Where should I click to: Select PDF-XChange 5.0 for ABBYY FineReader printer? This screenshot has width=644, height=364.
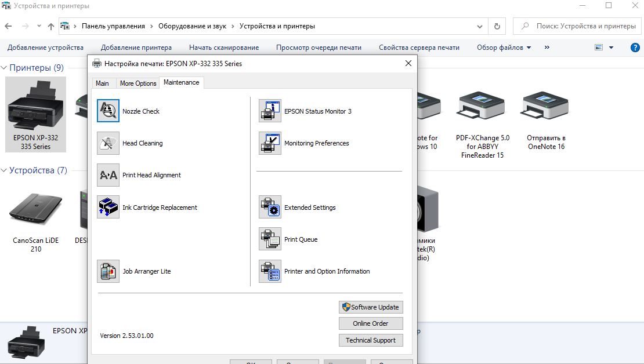pos(482,125)
